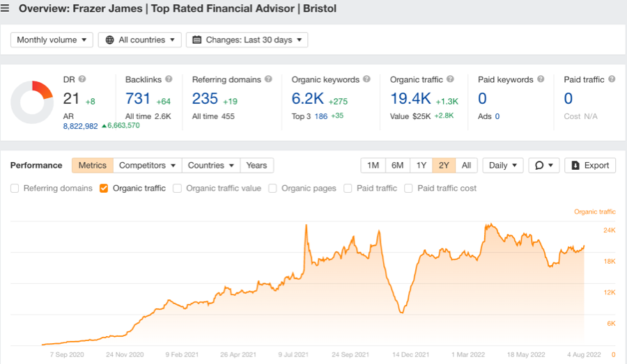Click the help icon next to DR
The height and width of the screenshot is (364, 627).
[x=82, y=80]
